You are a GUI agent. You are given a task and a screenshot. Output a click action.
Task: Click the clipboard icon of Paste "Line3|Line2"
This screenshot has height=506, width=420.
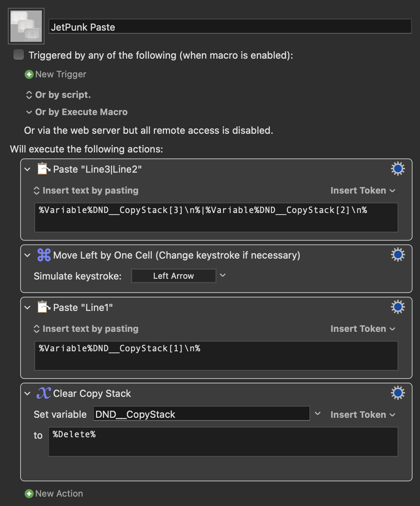pos(44,169)
